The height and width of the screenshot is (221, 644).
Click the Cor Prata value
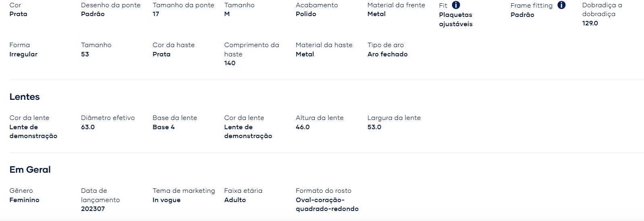(19, 14)
